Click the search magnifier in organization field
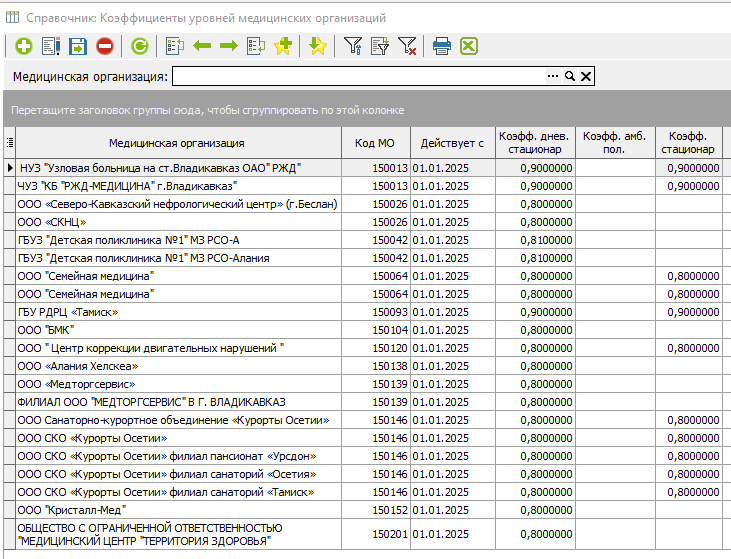This screenshot has height=559, width=731. pyautogui.click(x=570, y=77)
